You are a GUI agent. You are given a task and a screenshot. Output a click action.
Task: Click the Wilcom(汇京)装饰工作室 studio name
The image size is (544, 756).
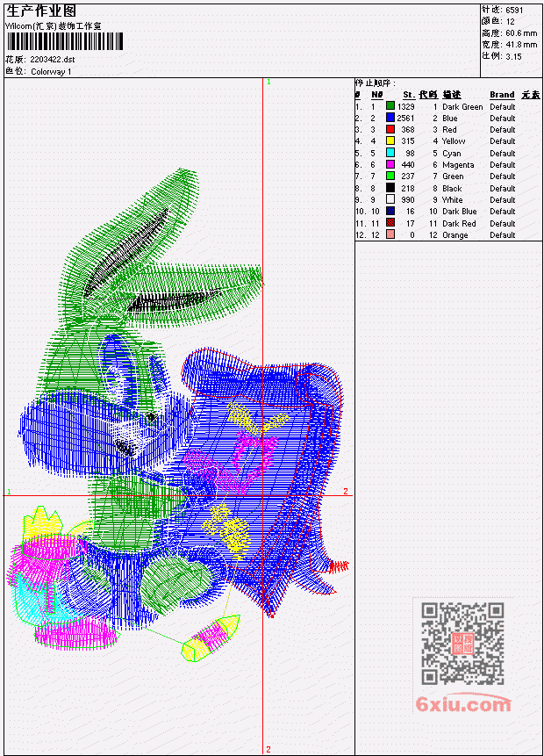click(54, 26)
